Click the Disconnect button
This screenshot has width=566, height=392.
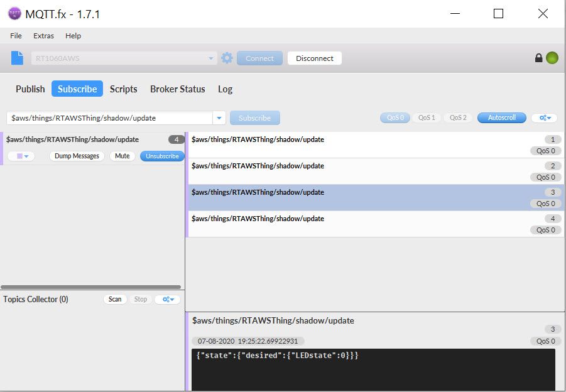click(314, 58)
